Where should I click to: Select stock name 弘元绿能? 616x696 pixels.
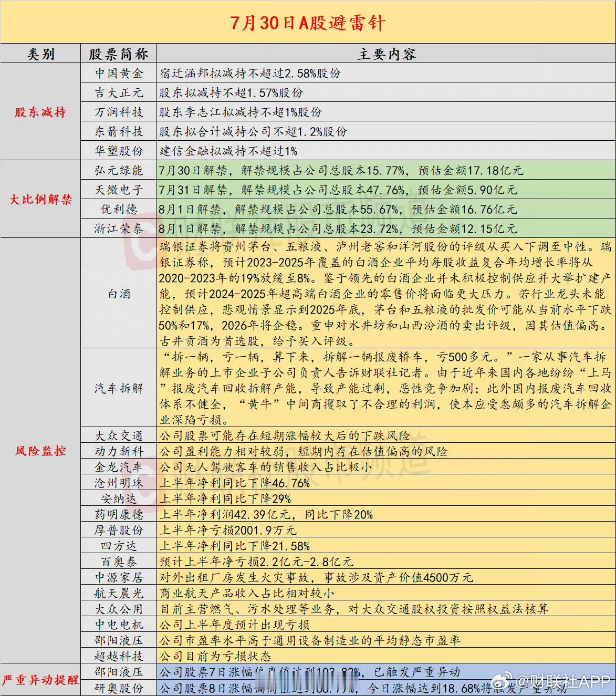(x=119, y=170)
